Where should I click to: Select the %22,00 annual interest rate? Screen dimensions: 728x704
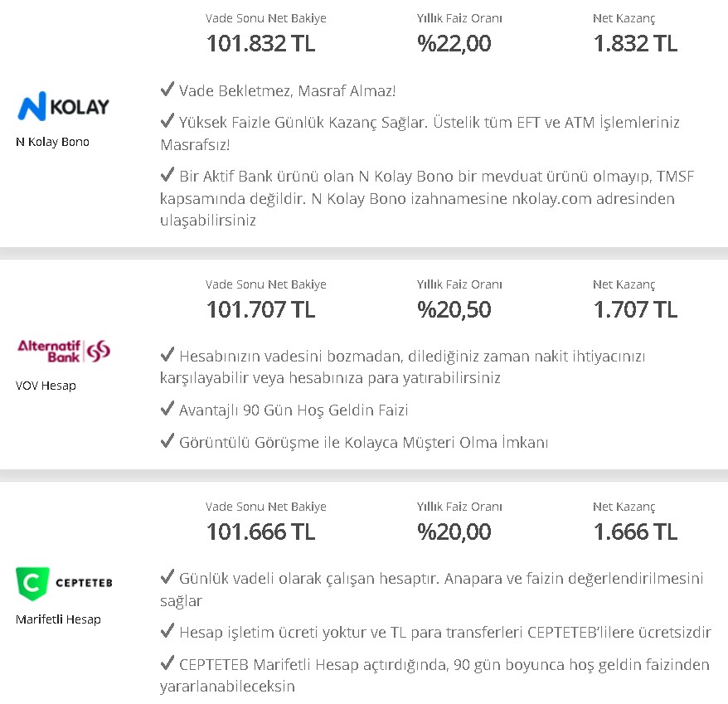454,43
